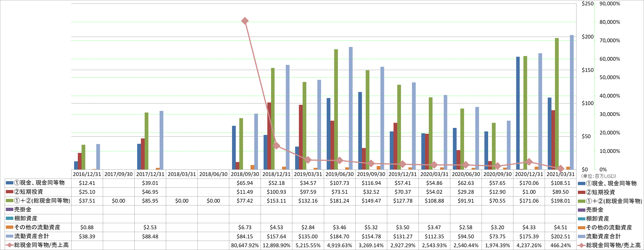Screen dimensions: 644x250
Task: Click the $6.73 other current assets cell
Action: tap(245, 227)
